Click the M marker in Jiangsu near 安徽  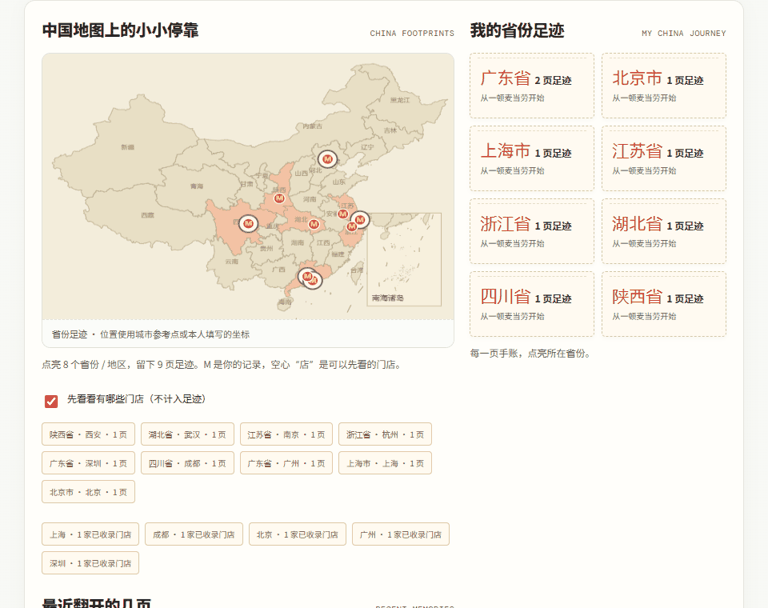343,214
